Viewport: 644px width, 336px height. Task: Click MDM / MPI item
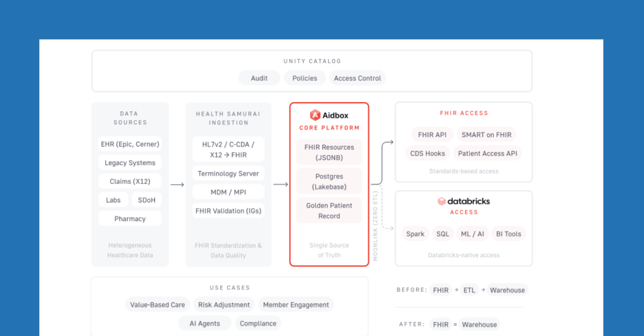tap(228, 192)
